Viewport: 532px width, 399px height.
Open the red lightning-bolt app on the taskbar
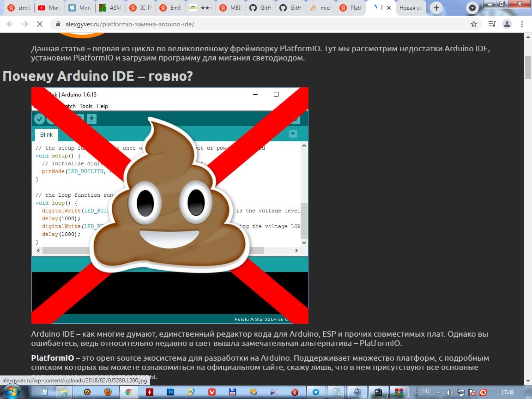[x=149, y=392]
